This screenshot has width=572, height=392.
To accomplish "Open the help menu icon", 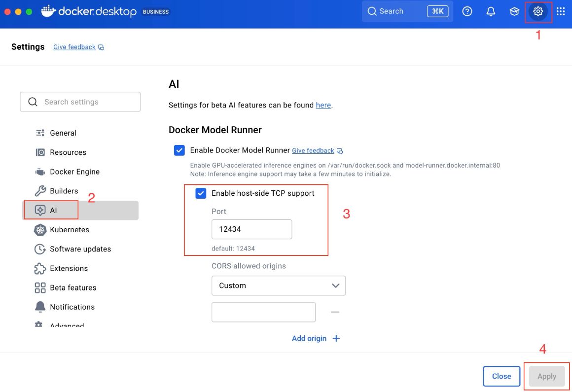I will pyautogui.click(x=467, y=11).
